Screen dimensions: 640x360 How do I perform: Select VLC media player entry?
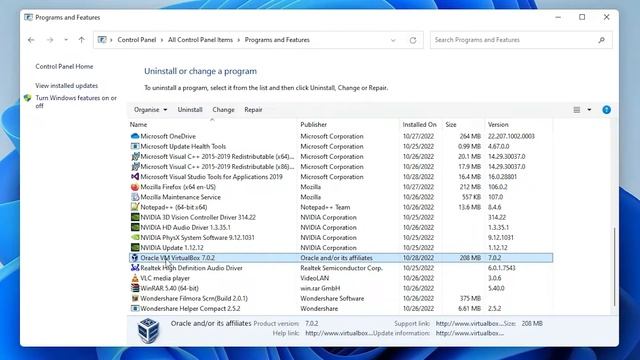[165, 278]
